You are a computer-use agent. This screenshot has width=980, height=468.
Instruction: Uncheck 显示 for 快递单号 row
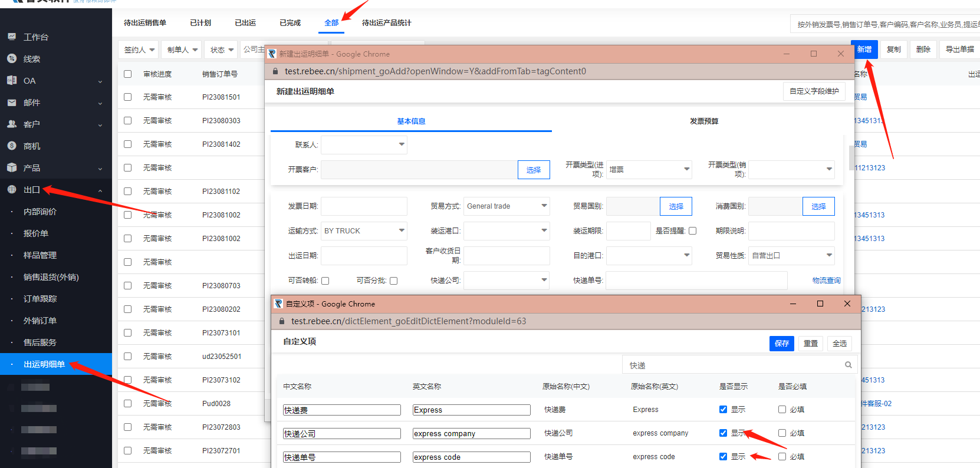(723, 456)
